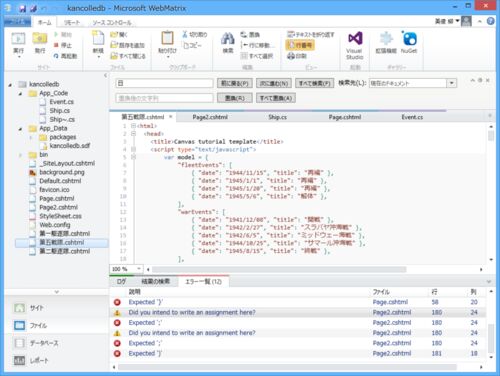Publish the site with the 発行 icon
This screenshot has height=376, width=500.
tap(40, 43)
